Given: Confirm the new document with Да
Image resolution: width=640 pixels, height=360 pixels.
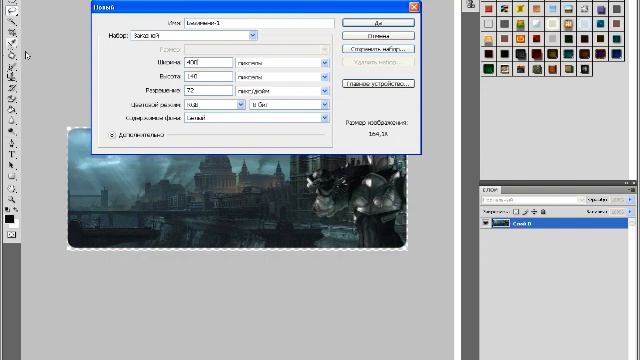Looking at the screenshot, I should coord(378,23).
